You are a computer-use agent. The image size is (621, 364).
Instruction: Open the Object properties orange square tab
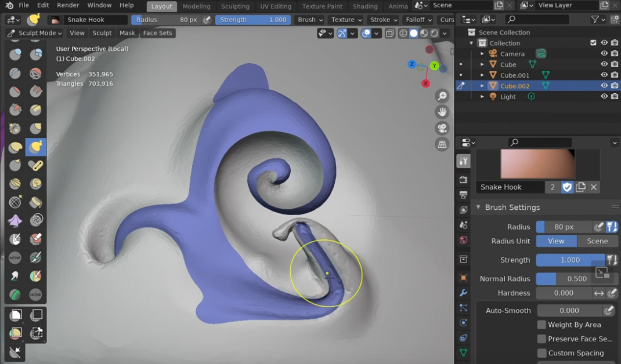(463, 278)
